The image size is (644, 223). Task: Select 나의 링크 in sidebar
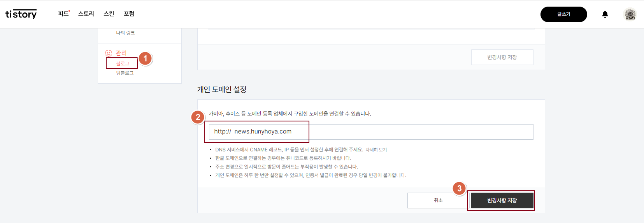coord(125,33)
